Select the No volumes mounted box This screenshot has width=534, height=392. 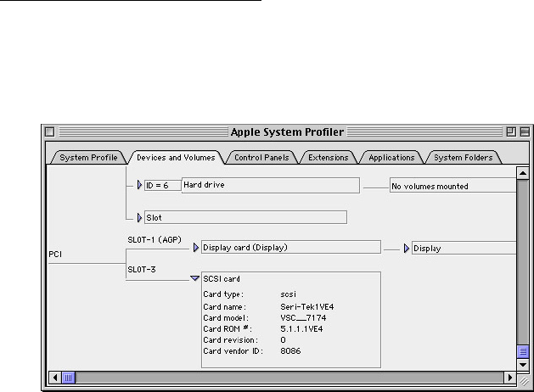pos(453,186)
